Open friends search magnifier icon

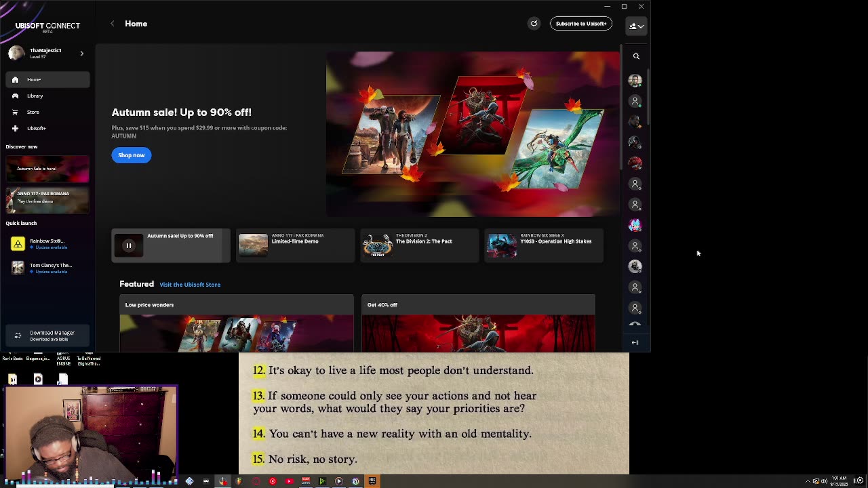(x=636, y=56)
